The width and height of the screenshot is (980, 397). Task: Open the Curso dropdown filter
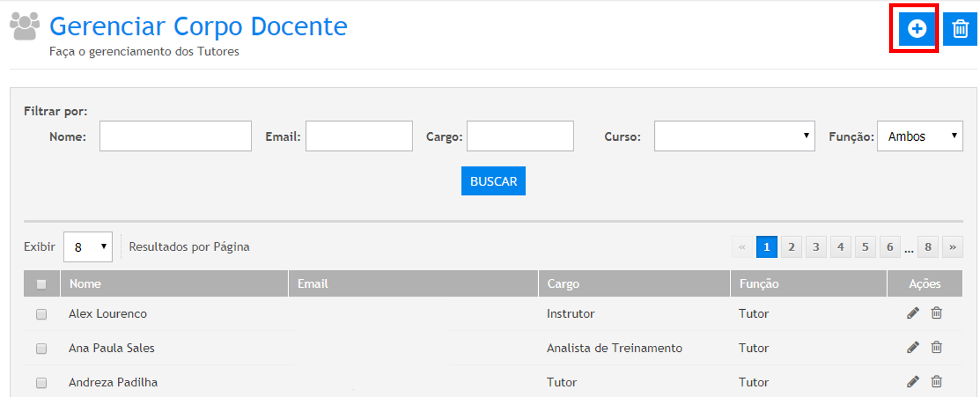734,136
